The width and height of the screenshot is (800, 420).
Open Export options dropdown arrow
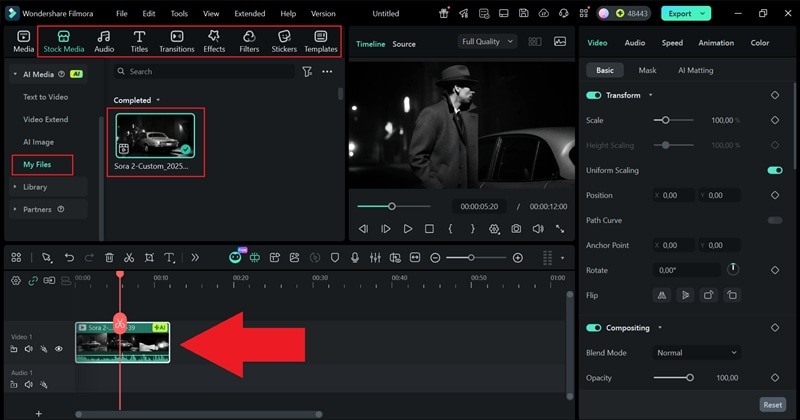pos(703,14)
